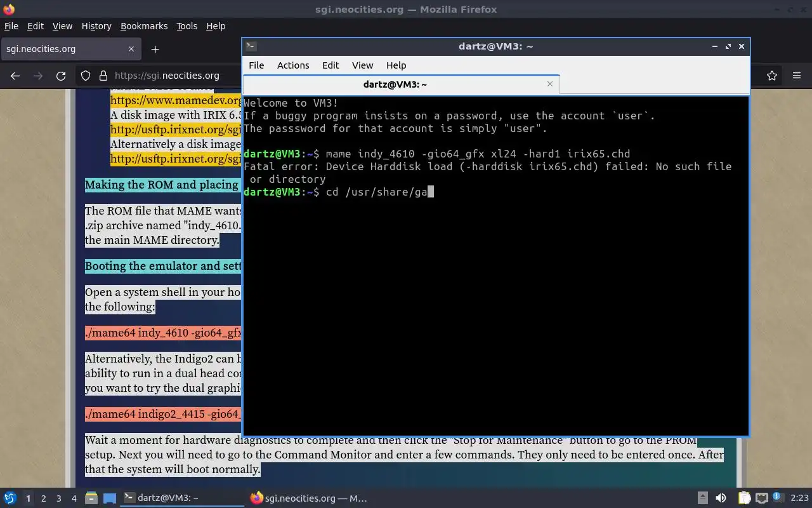Switch to virtual desktop 2
This screenshot has width=812, height=508.
(x=43, y=498)
